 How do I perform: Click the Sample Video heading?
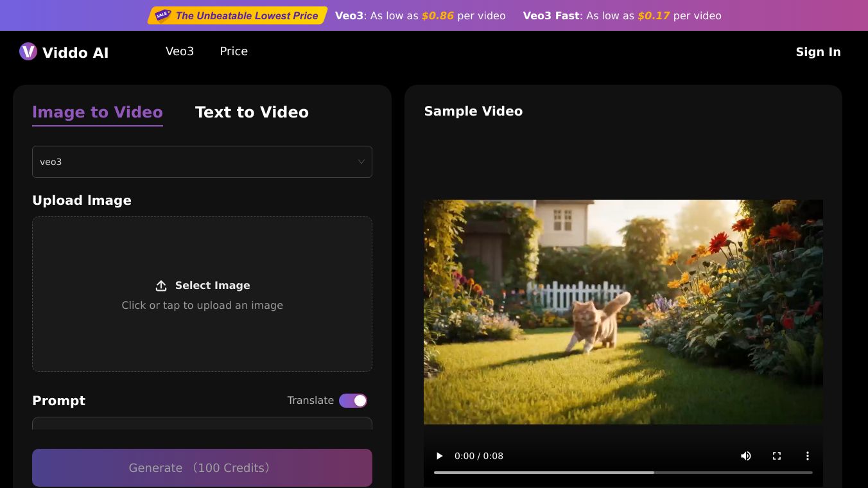[x=474, y=111]
